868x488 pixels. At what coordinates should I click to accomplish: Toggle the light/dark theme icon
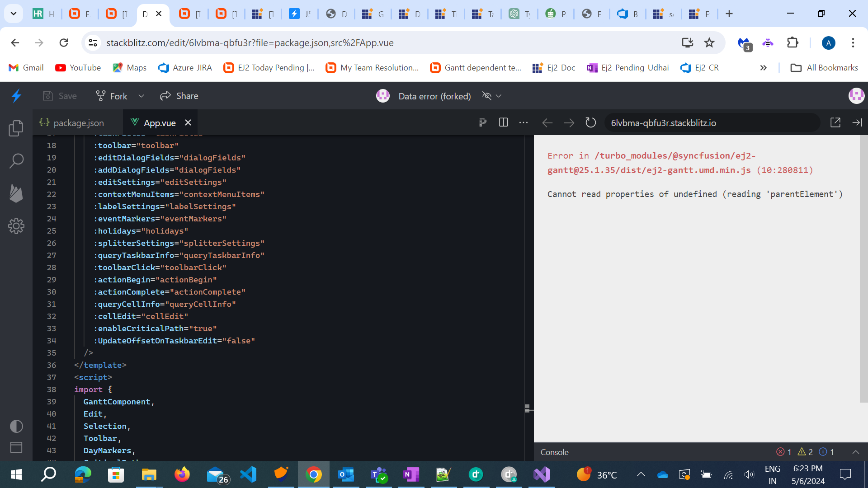point(16,426)
